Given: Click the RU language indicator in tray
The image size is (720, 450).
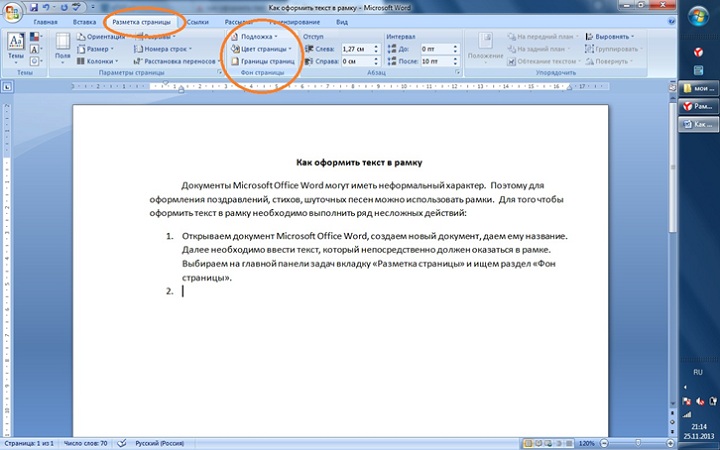Looking at the screenshot, I should [x=698, y=372].
